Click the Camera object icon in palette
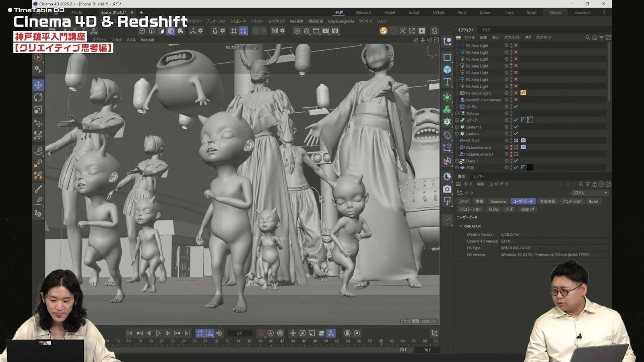This screenshot has width=644, height=362. [447, 189]
